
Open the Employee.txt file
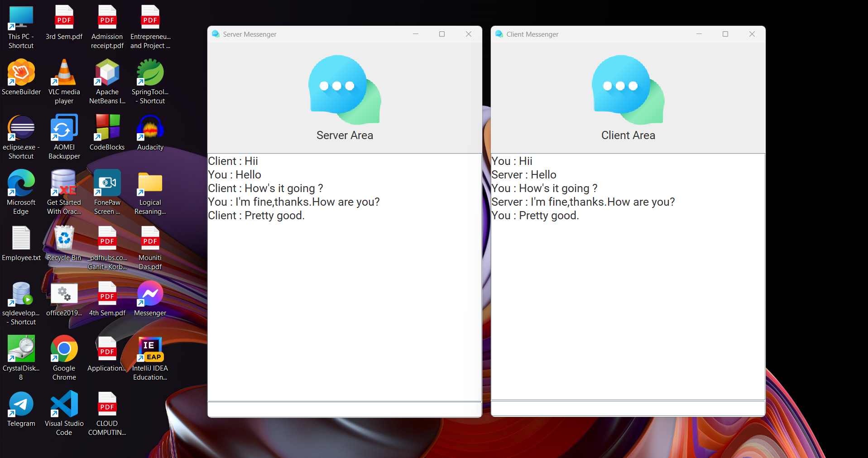pos(21,239)
